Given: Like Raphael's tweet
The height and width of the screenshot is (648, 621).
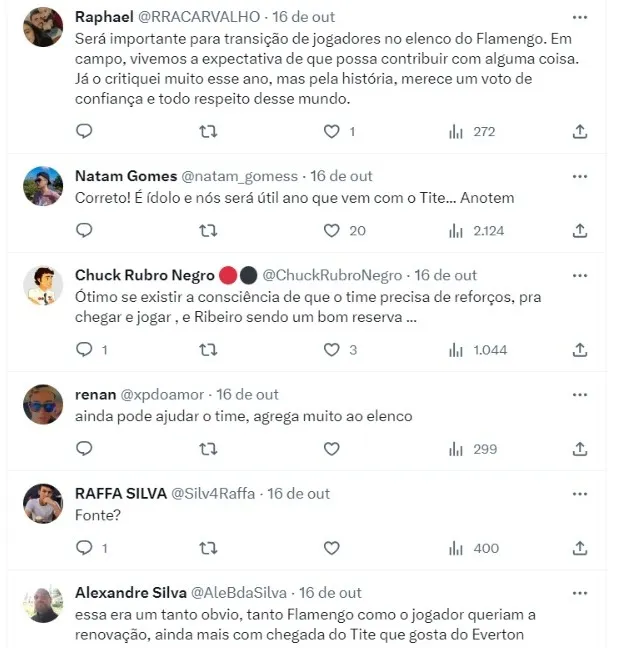Looking at the screenshot, I should coord(332,131).
